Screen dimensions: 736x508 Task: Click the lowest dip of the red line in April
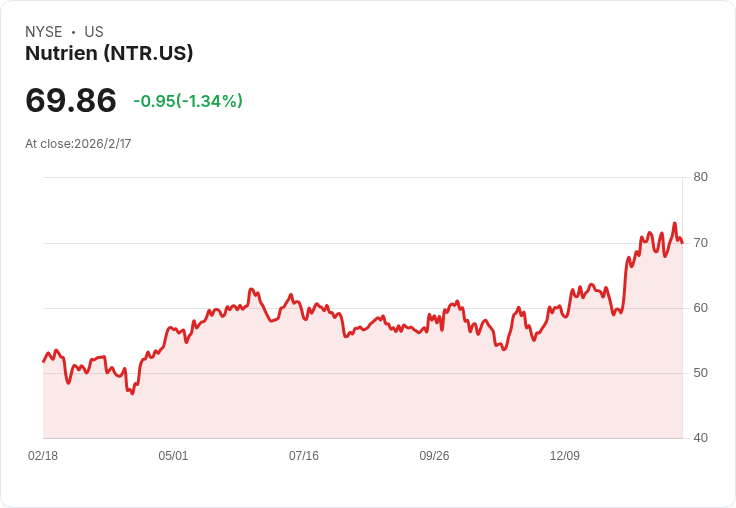click(x=132, y=393)
